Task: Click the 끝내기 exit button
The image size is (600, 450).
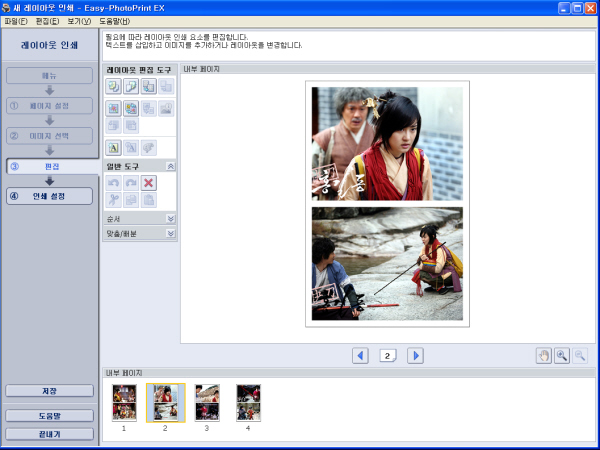Action: [x=49, y=434]
